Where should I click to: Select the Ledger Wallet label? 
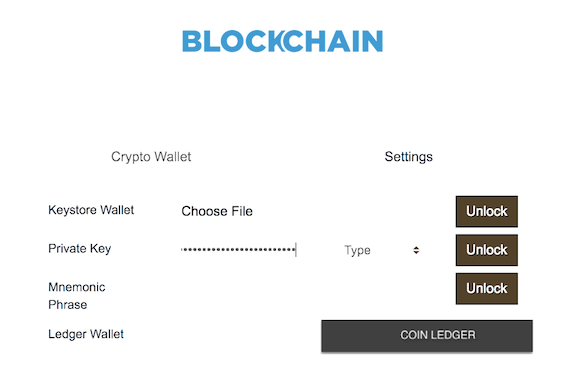click(x=86, y=334)
